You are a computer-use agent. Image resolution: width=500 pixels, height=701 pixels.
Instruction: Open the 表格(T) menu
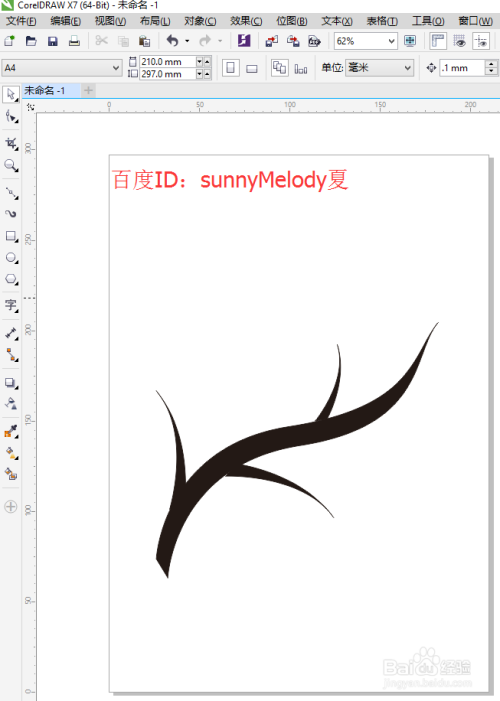382,21
